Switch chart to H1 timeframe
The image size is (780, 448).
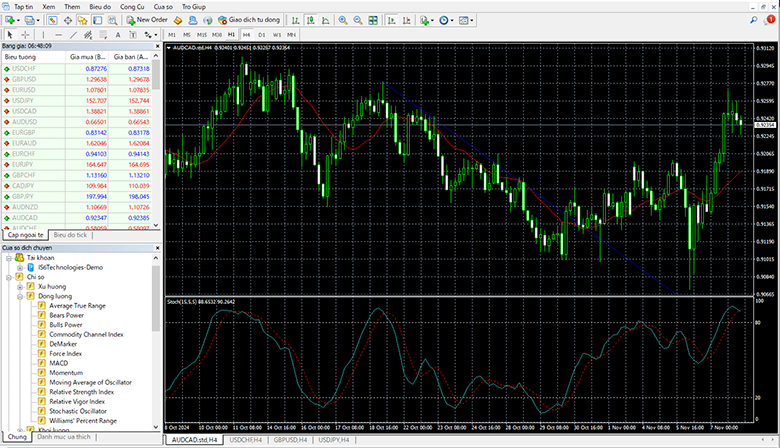click(231, 35)
